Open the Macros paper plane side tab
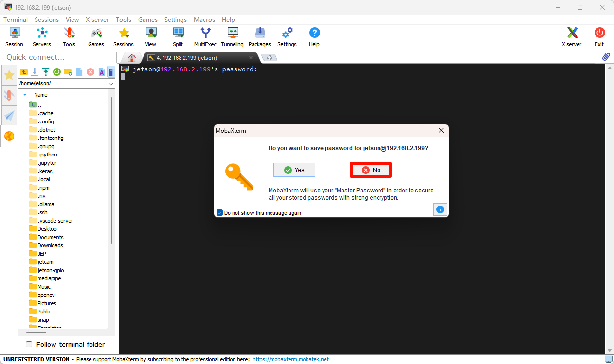The width and height of the screenshot is (614, 364). click(x=9, y=116)
